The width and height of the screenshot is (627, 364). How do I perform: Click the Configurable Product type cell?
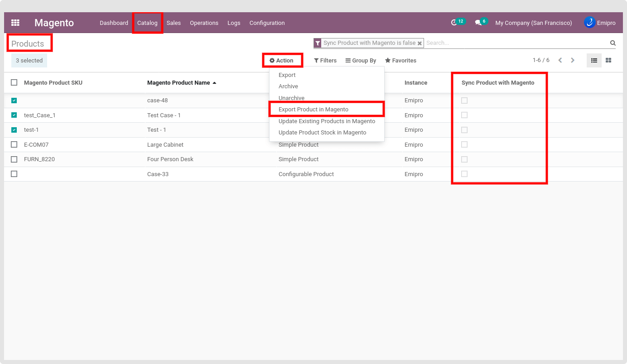(306, 174)
